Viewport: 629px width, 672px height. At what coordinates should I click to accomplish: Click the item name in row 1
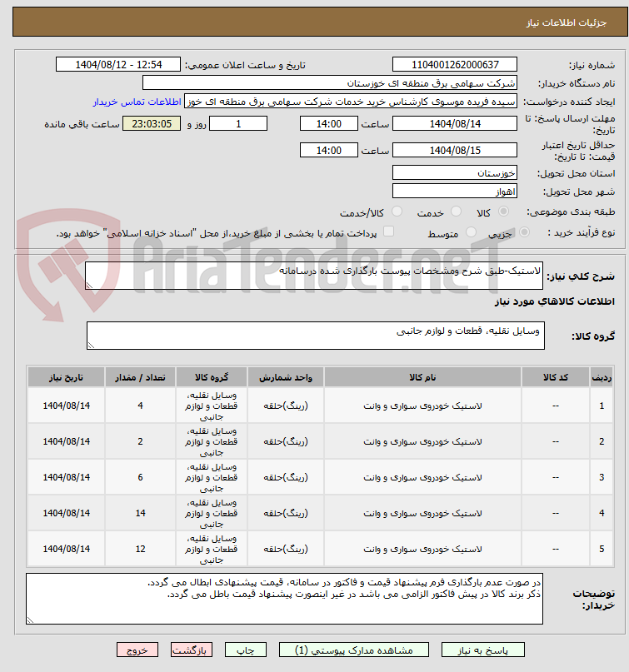click(422, 406)
